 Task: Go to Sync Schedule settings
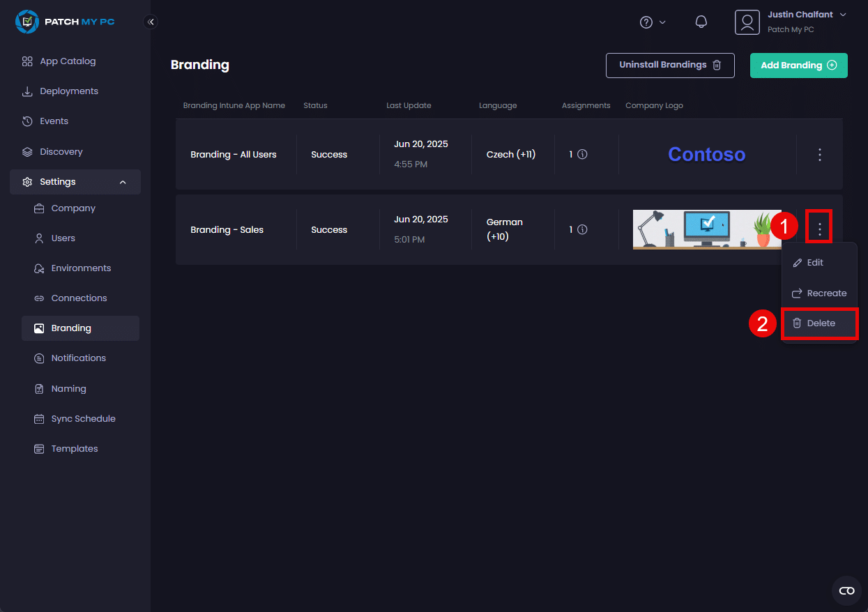point(83,419)
